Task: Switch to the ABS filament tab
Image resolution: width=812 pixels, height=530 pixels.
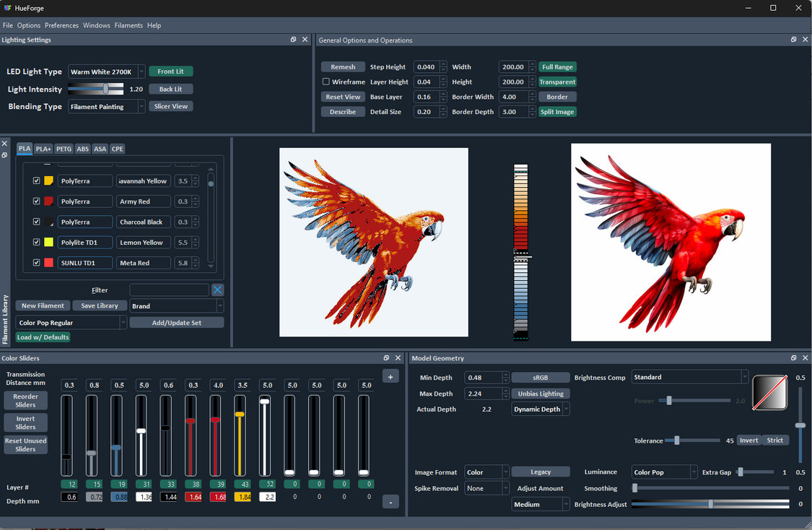Action: coord(82,149)
